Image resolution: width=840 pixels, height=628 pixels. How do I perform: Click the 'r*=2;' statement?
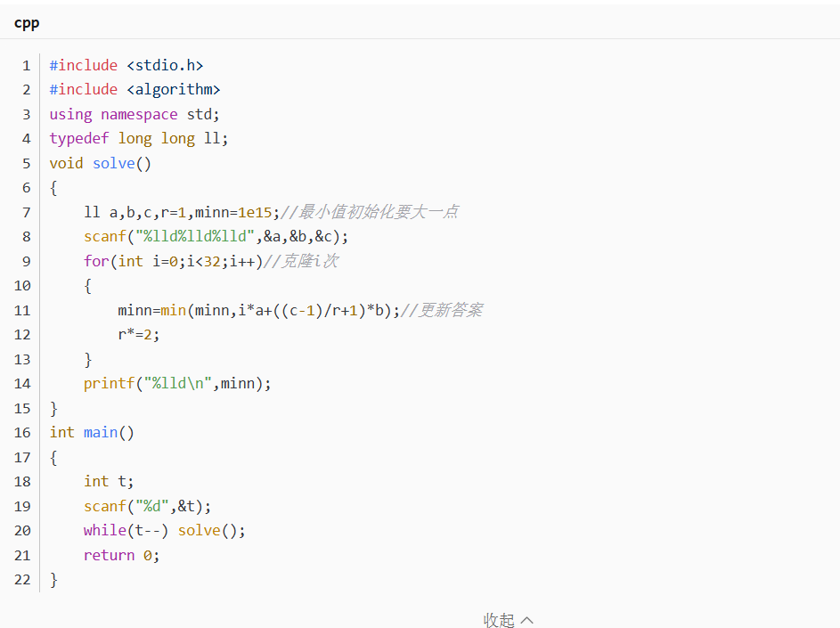click(x=139, y=335)
